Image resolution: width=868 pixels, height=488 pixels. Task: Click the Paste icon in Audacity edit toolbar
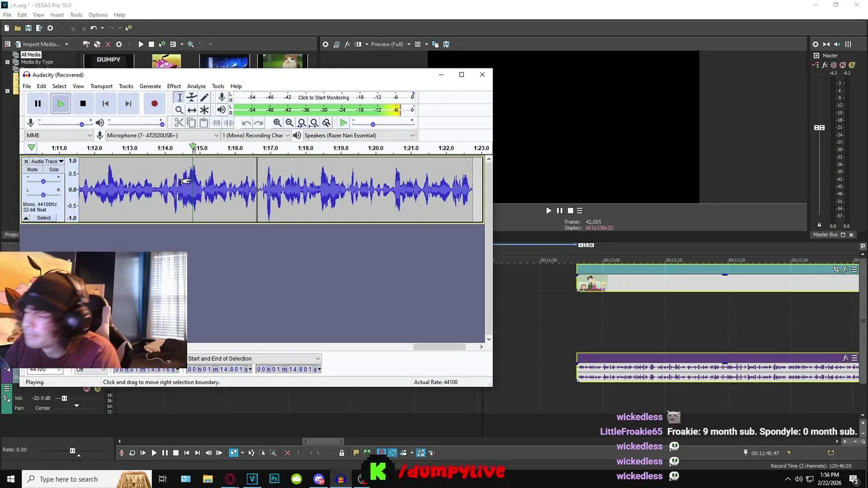(203, 123)
